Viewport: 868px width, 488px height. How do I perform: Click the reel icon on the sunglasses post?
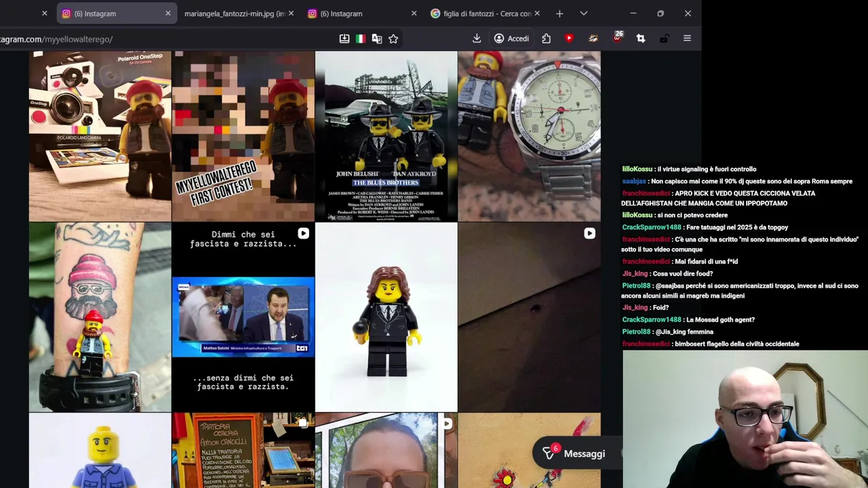pyautogui.click(x=446, y=424)
